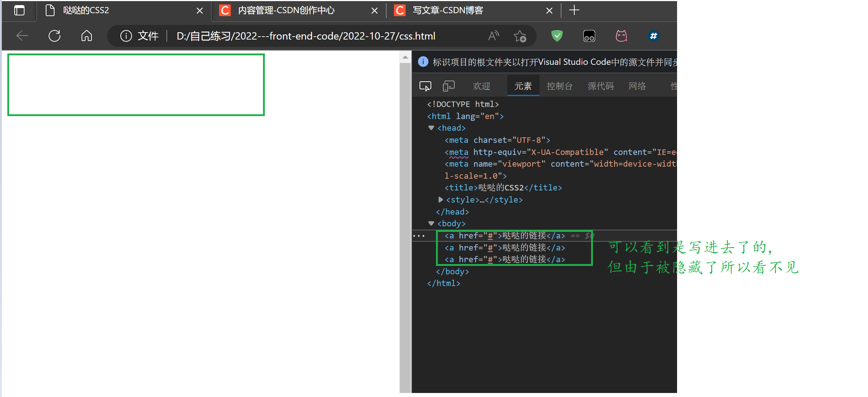Open the 欢迎 DevTools tab
Viewport: 868px width, 397px height.
click(481, 86)
